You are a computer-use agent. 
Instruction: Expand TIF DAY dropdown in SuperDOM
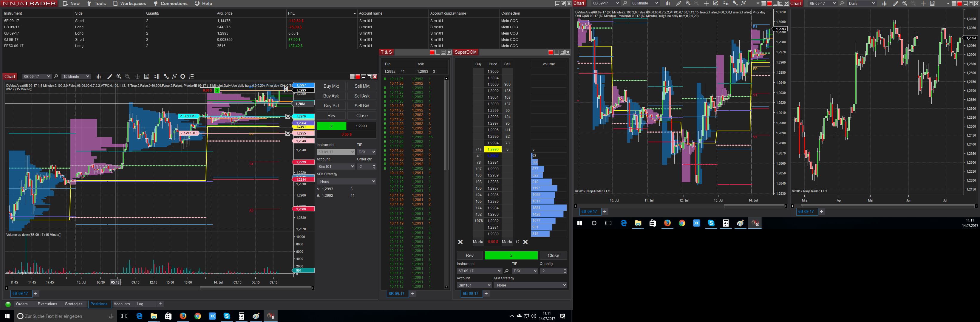click(x=525, y=271)
